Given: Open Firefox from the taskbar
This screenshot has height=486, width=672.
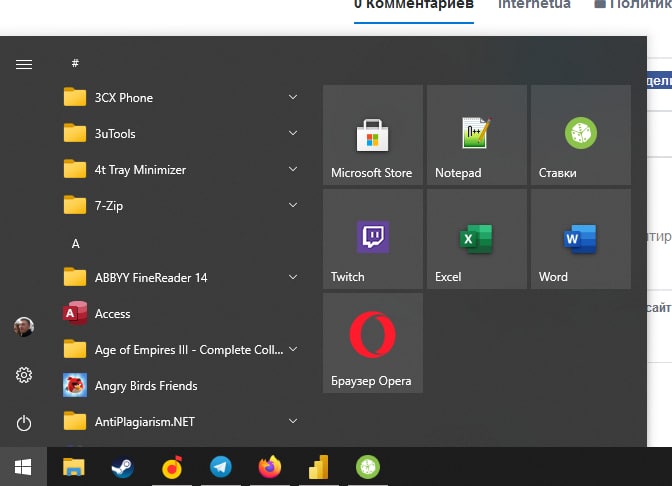Looking at the screenshot, I should [270, 467].
